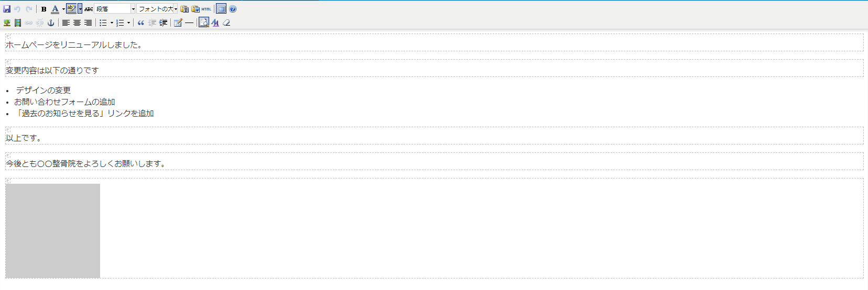This screenshot has height=290, width=868.
Task: Clear formatting with the eraser icon
Action: (x=226, y=23)
